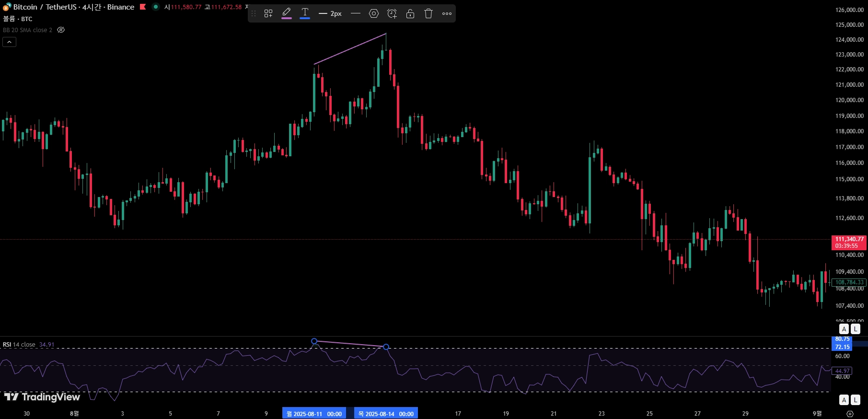Toggle log scale (L) on the price pane
Viewport: 868px width, 419px height.
(856, 329)
